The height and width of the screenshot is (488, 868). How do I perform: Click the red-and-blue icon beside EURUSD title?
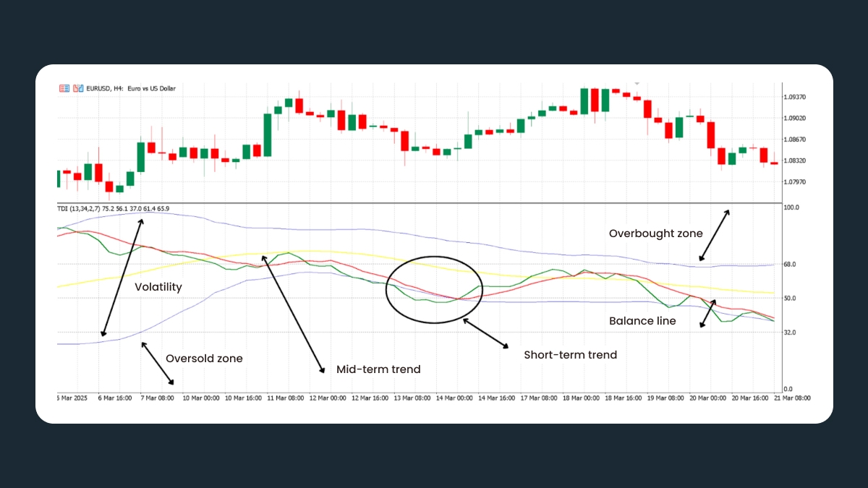pos(77,88)
